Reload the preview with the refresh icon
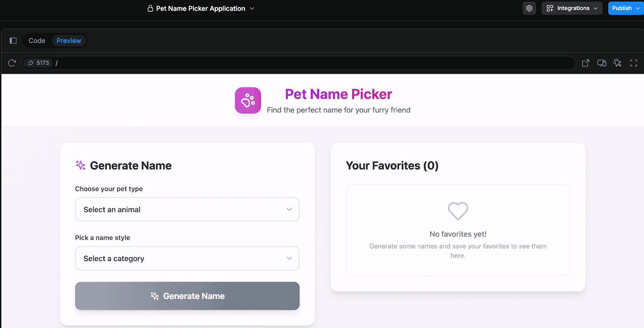This screenshot has height=328, width=644. (12, 63)
